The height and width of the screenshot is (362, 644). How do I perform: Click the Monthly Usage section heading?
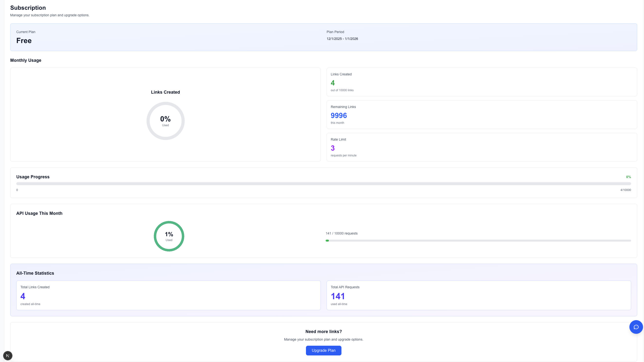(26, 60)
